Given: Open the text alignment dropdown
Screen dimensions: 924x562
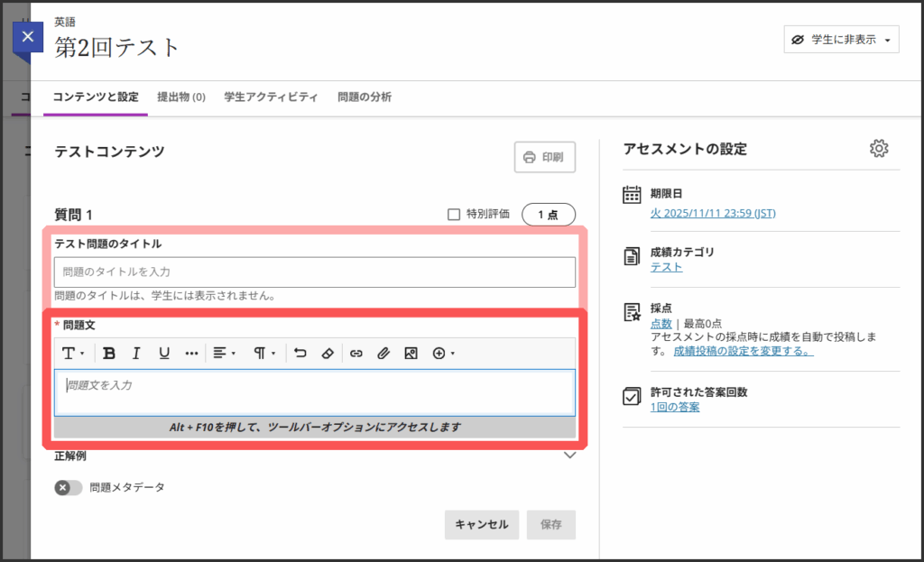Looking at the screenshot, I should click(224, 354).
